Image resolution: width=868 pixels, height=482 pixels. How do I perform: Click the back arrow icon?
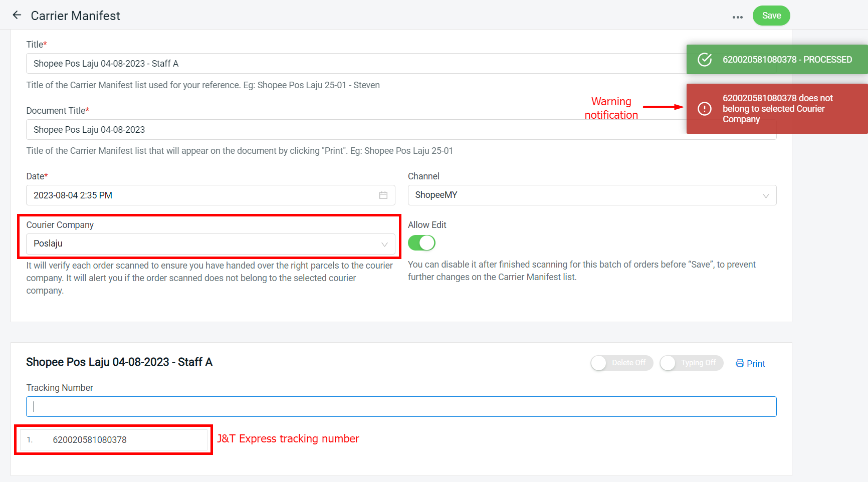[17, 15]
